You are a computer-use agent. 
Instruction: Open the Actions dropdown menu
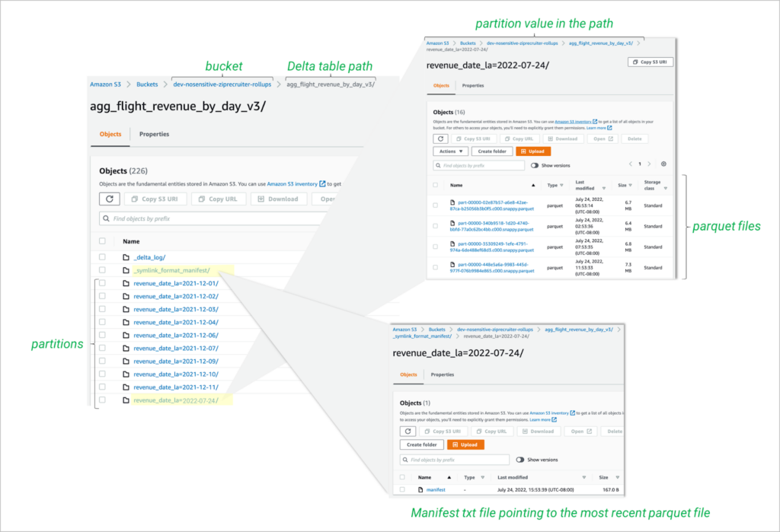pyautogui.click(x=450, y=151)
